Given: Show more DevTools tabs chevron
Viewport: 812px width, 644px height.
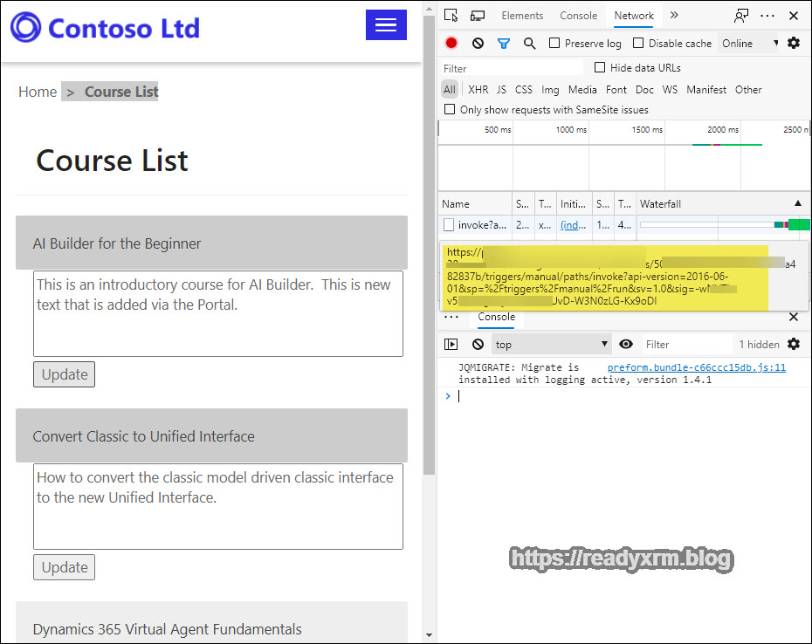Looking at the screenshot, I should 674,16.
